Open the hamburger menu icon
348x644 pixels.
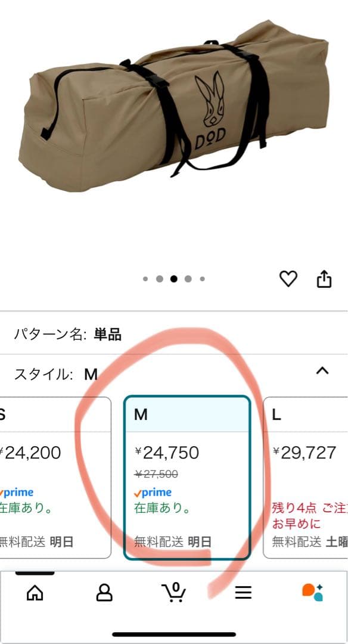[x=243, y=593]
